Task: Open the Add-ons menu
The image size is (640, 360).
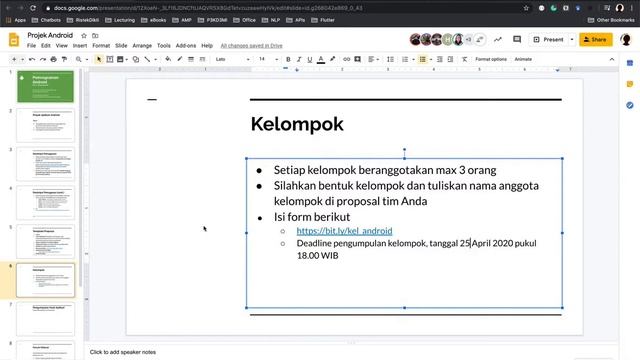Action: tap(186, 46)
